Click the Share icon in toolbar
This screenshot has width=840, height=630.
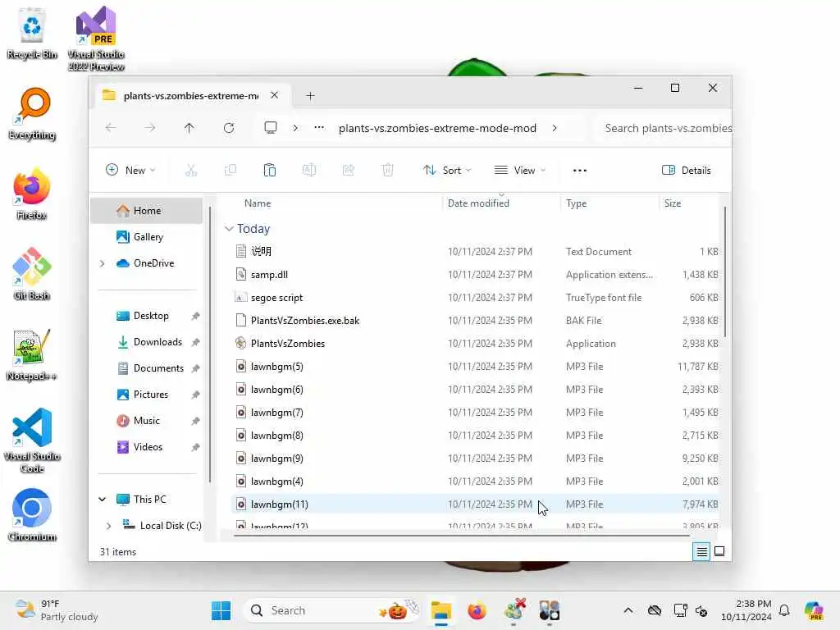348,171
